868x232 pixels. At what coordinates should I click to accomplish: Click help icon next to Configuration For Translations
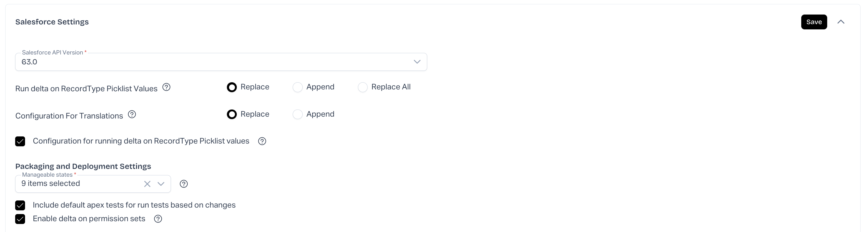coord(132,115)
